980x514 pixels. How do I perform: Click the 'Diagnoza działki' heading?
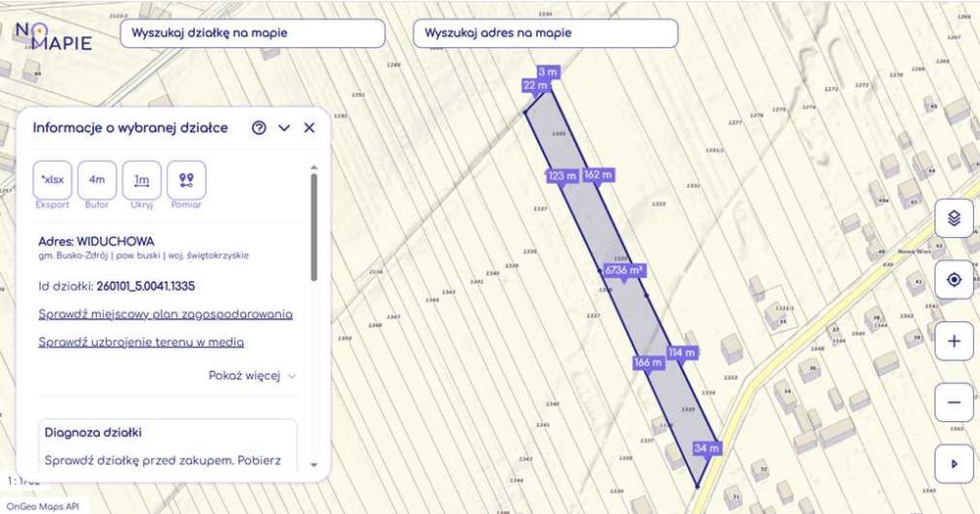click(93, 432)
